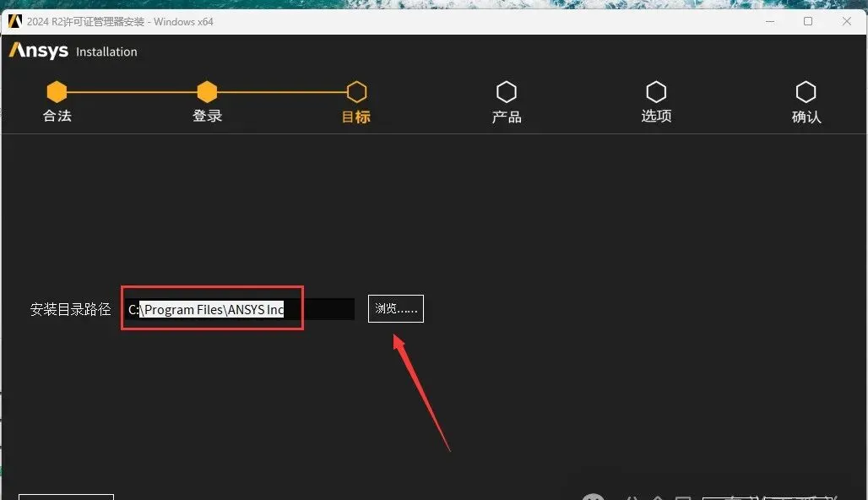Viewport: 868px width, 500px height.
Task: Select the 目标 step hexagon
Action: click(x=356, y=92)
